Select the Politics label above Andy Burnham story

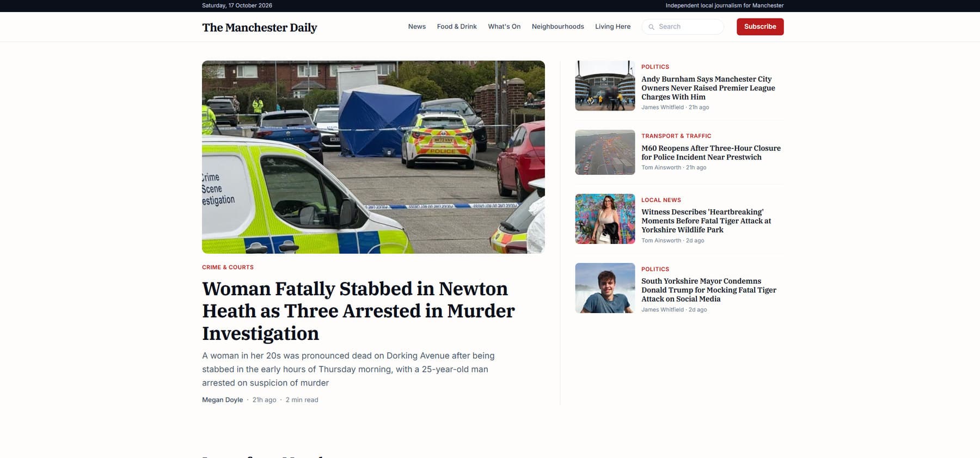coord(655,67)
